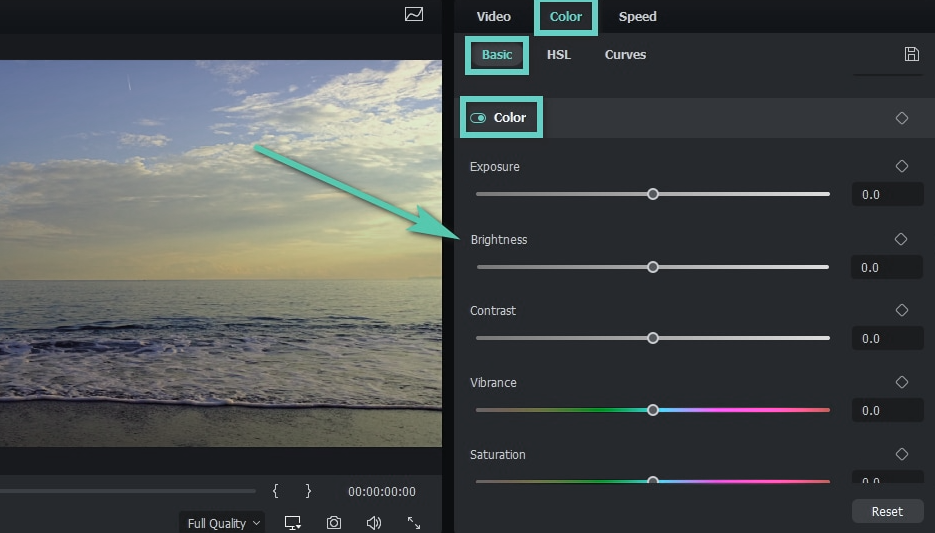Add keyframe for the Color section
Screen dimensions: 935x533
[902, 118]
